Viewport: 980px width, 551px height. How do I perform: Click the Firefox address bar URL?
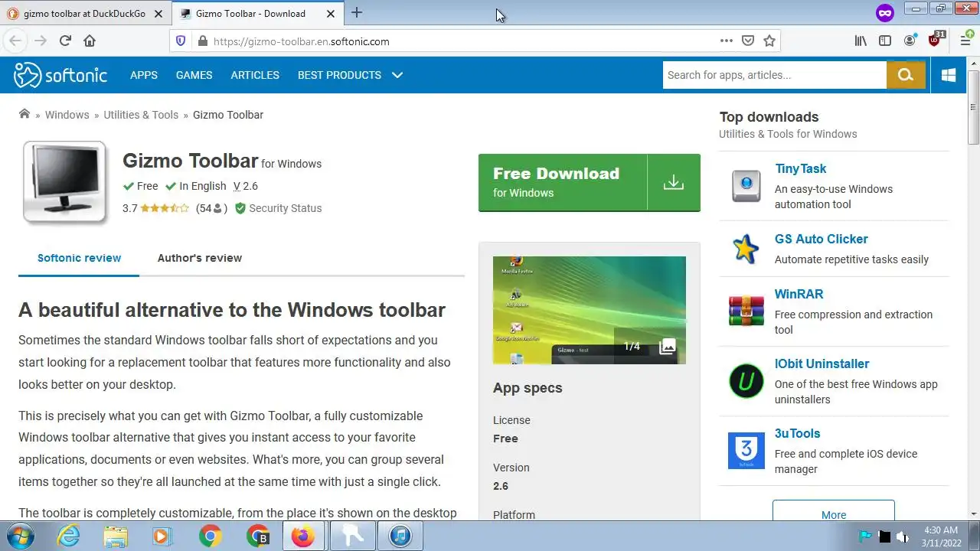(302, 41)
